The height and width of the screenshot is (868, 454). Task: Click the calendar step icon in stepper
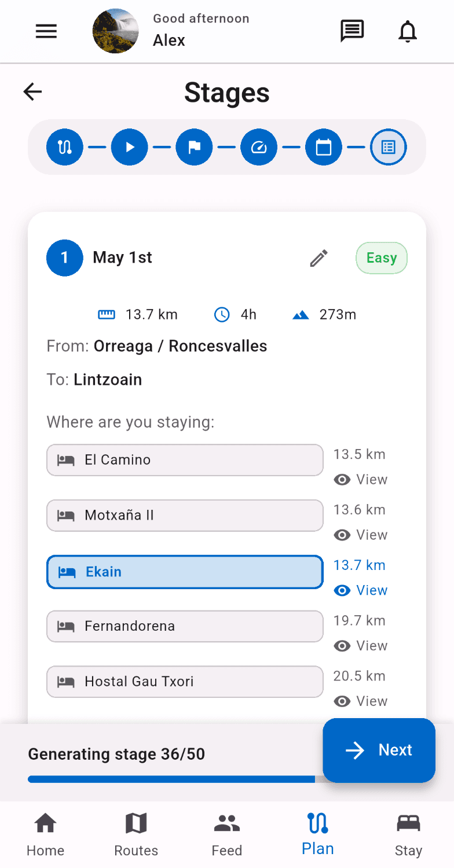tap(324, 147)
